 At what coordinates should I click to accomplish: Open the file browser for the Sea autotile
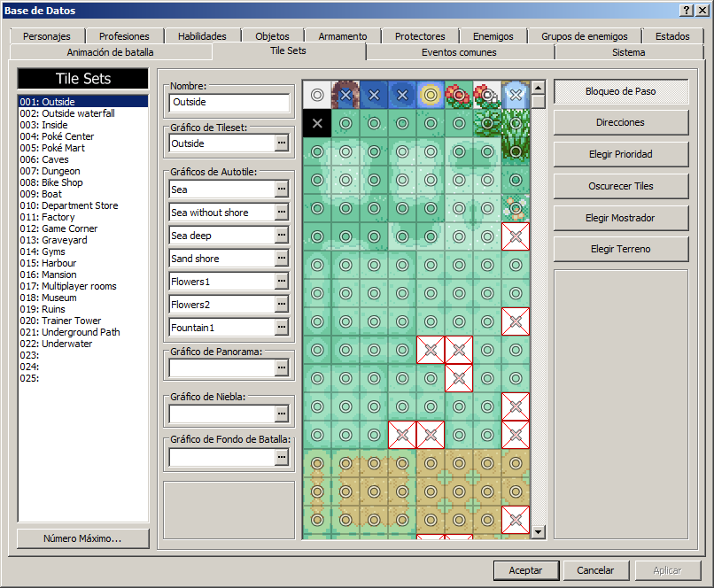[x=283, y=189]
